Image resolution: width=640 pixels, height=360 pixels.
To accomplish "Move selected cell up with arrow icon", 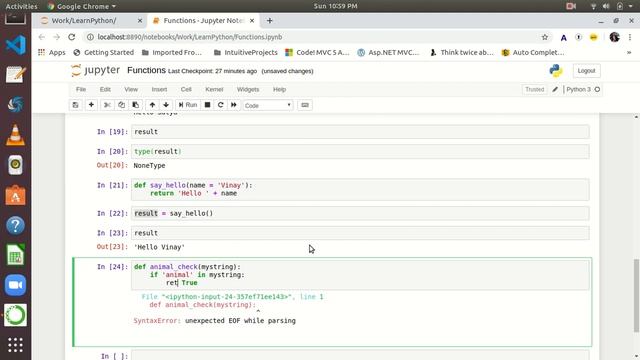I will pyautogui.click(x=152, y=105).
